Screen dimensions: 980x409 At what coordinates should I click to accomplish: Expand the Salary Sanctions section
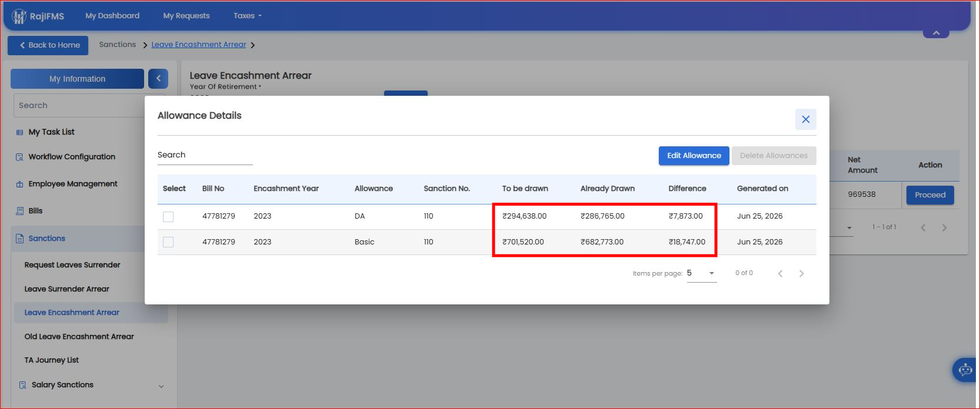click(161, 386)
